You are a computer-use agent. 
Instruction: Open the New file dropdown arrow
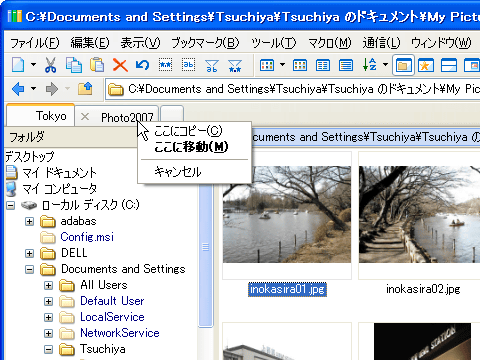click(x=33, y=65)
